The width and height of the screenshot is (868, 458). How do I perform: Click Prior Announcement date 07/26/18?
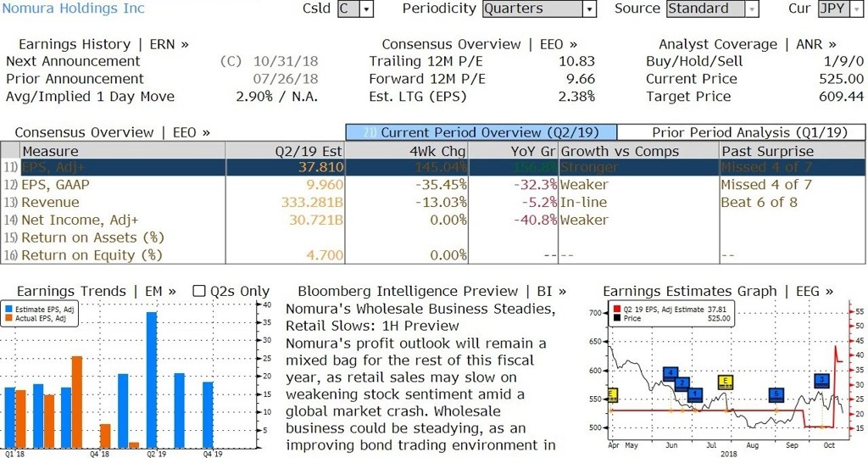[286, 79]
